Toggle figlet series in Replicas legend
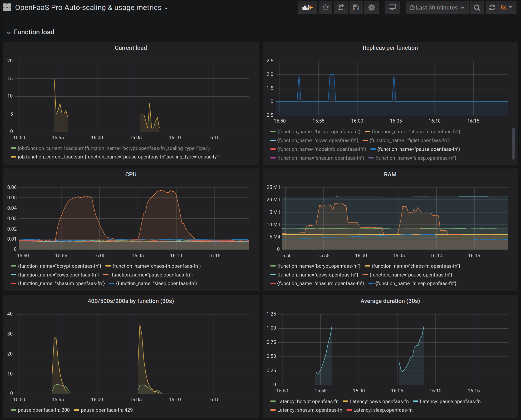 [x=409, y=140]
